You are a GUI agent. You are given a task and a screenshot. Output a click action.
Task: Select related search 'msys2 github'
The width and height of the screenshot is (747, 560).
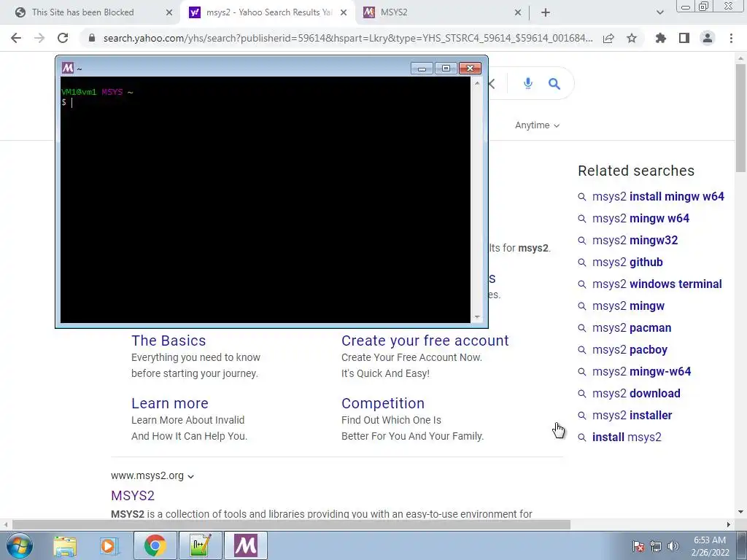tap(627, 262)
